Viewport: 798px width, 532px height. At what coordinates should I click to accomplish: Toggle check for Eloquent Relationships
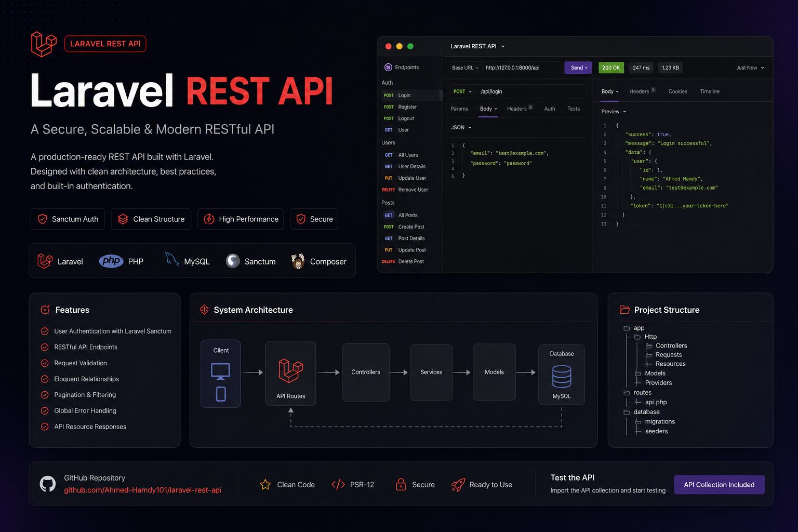click(x=45, y=379)
